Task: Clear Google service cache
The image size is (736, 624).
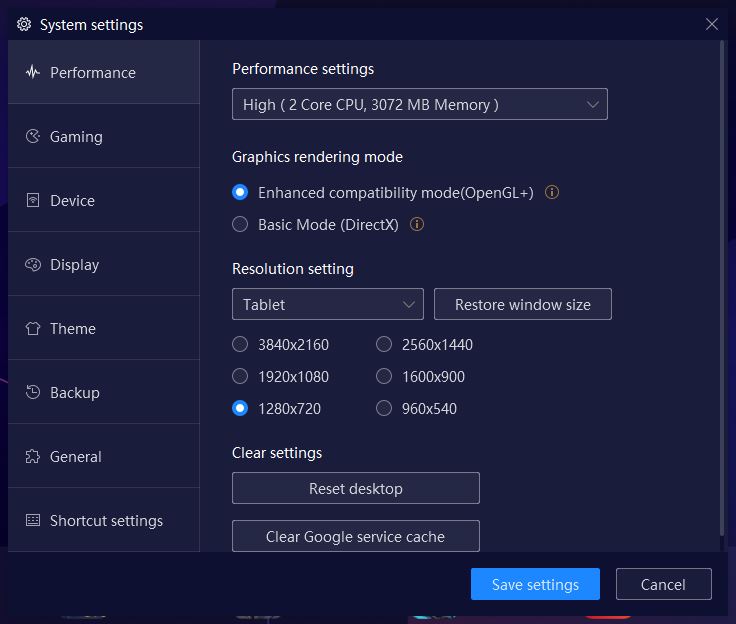Action: tap(356, 536)
